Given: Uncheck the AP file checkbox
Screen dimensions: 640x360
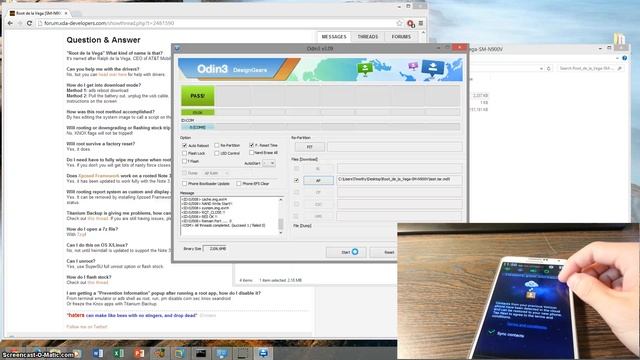Looking at the screenshot, I should [x=296, y=180].
